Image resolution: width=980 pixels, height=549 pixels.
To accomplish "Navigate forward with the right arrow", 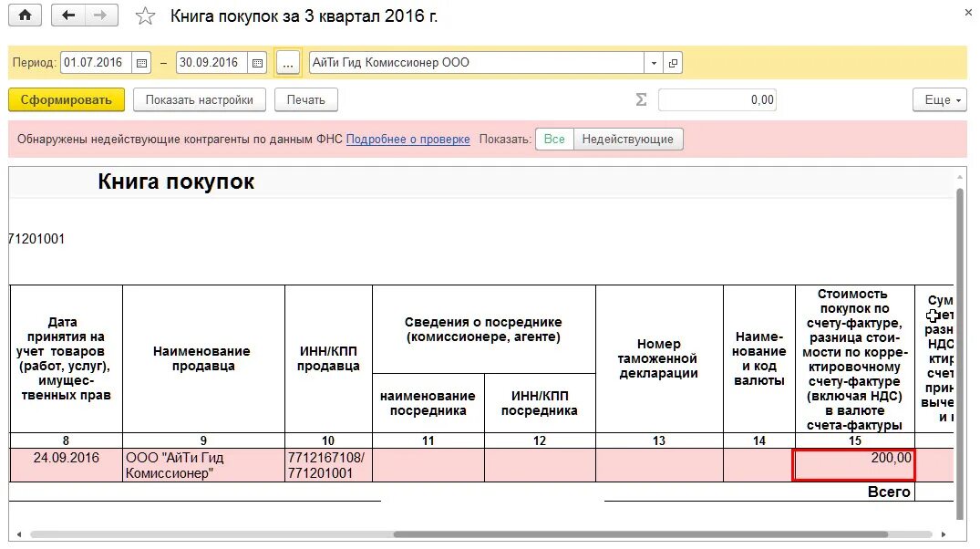I will pos(100,16).
